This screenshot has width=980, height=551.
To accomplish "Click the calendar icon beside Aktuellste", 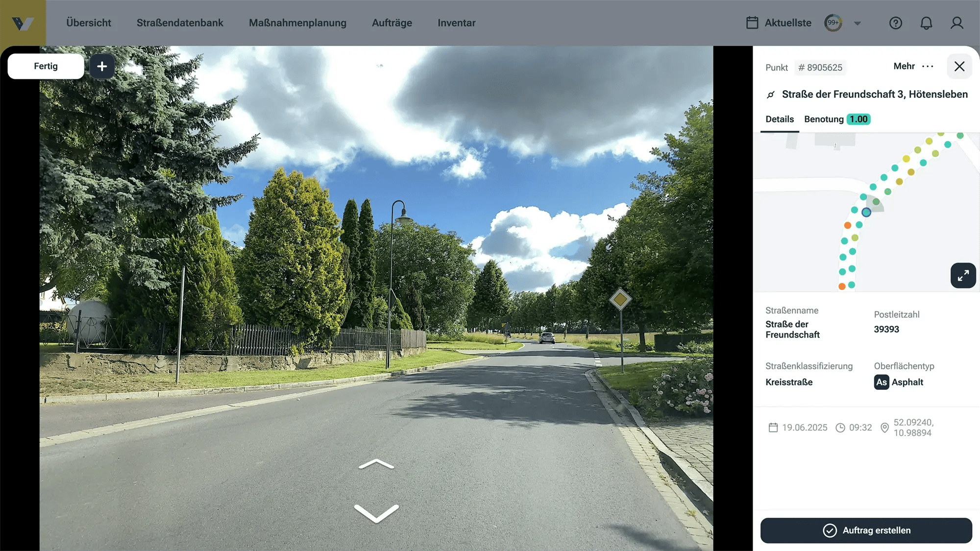I will (752, 23).
